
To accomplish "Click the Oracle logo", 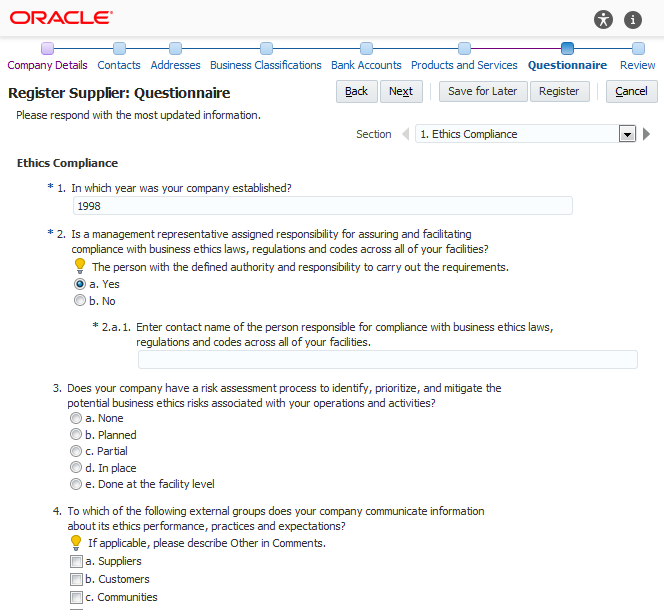I will click(61, 18).
